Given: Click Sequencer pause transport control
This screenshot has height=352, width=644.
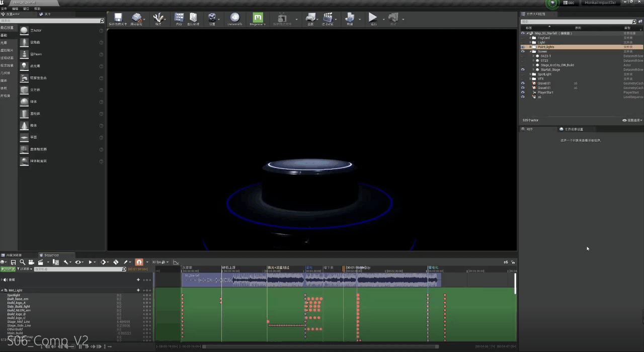Looking at the screenshot, I should (x=79, y=346).
